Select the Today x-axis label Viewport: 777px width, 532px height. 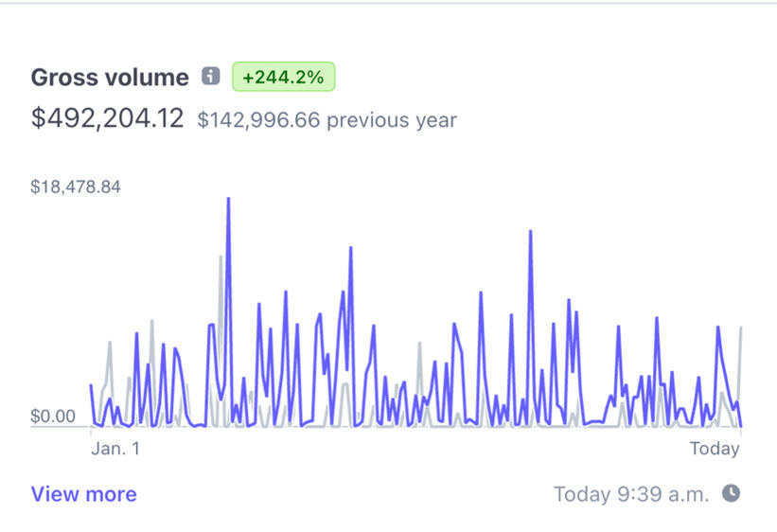point(714,449)
